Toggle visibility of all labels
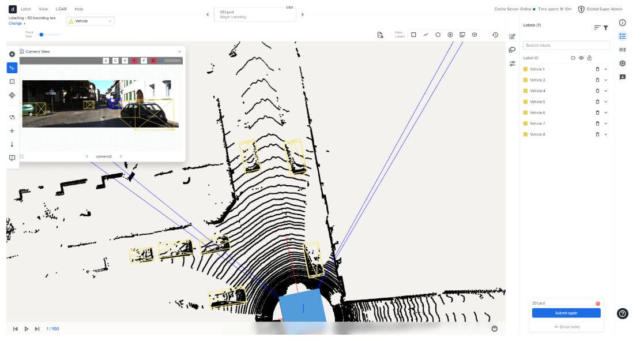 [581, 58]
